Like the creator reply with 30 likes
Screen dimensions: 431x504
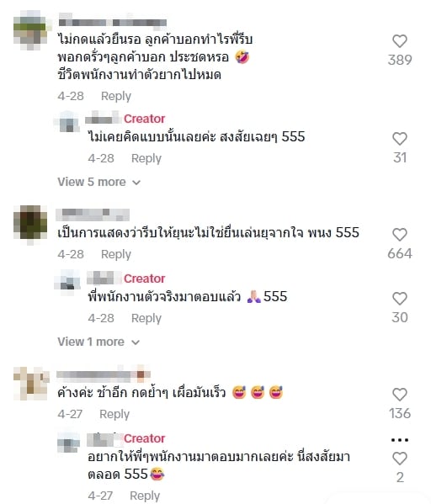(x=400, y=299)
